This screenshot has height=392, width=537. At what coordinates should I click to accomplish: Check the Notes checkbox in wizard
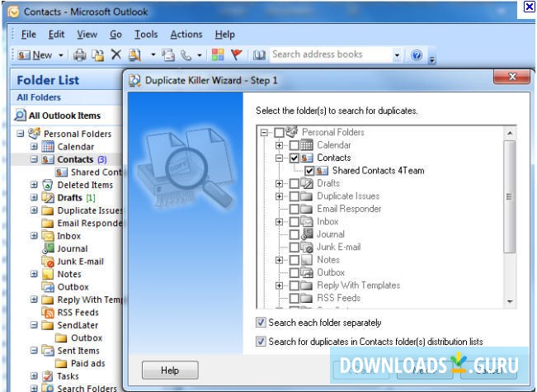[x=294, y=260]
